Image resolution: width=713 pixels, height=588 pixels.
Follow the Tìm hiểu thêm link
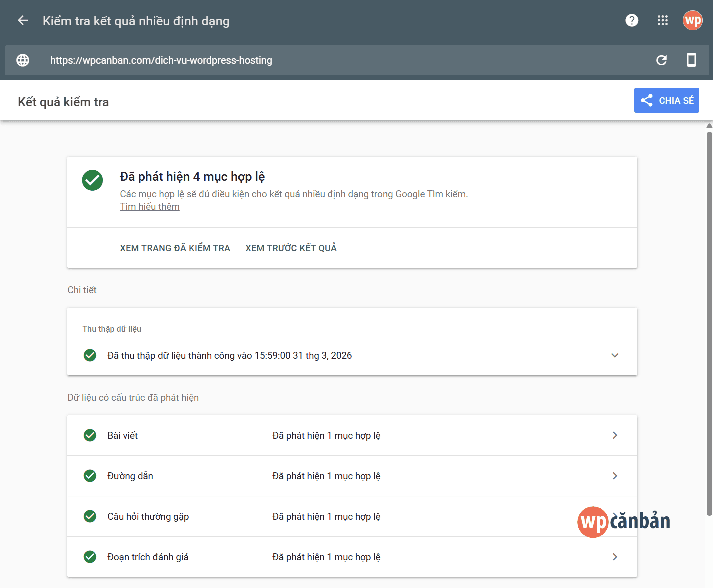[x=149, y=207]
